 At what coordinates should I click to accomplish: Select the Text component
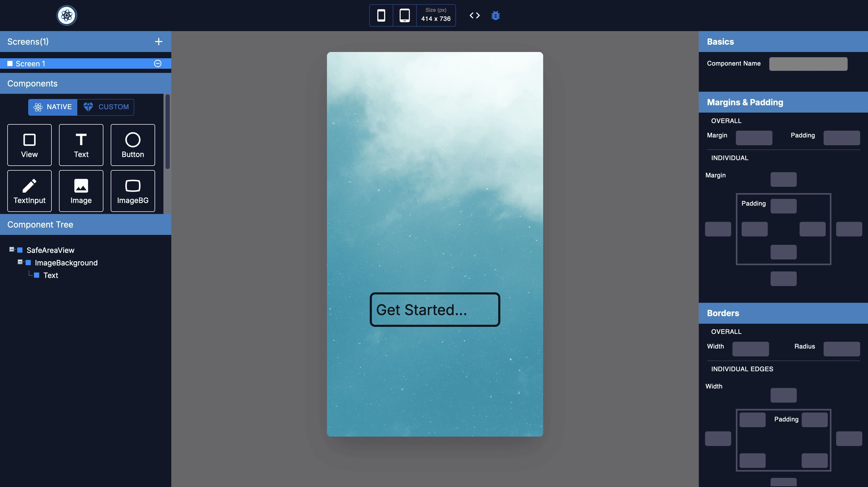pyautogui.click(x=81, y=145)
